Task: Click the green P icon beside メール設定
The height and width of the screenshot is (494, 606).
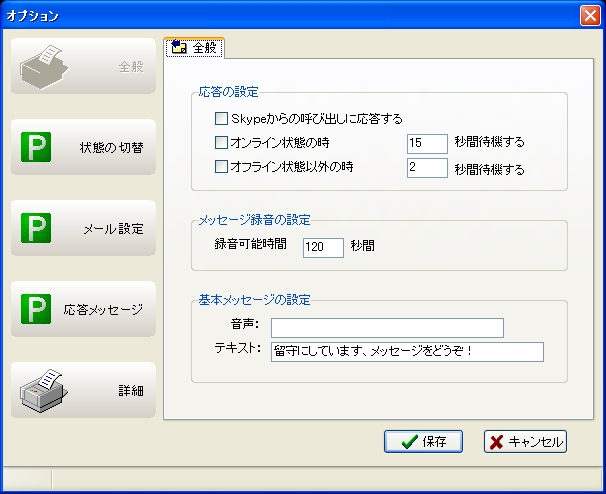Action: pyautogui.click(x=36, y=228)
